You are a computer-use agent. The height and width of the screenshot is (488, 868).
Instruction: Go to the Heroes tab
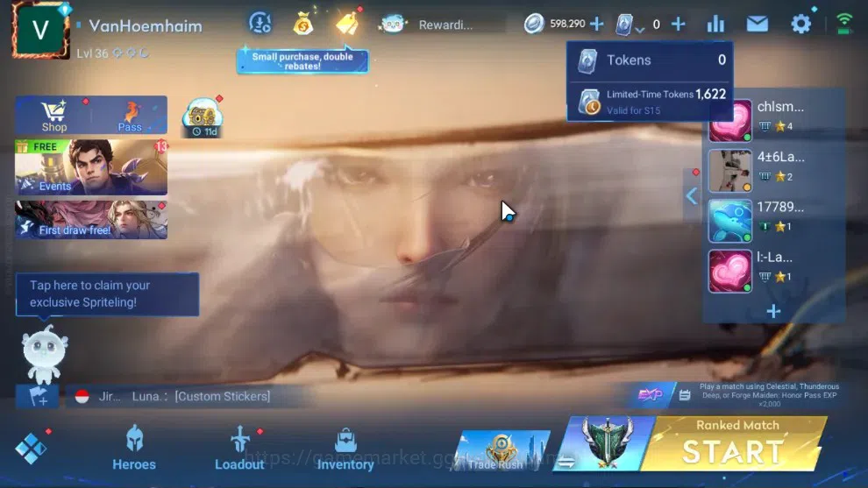pos(134,449)
